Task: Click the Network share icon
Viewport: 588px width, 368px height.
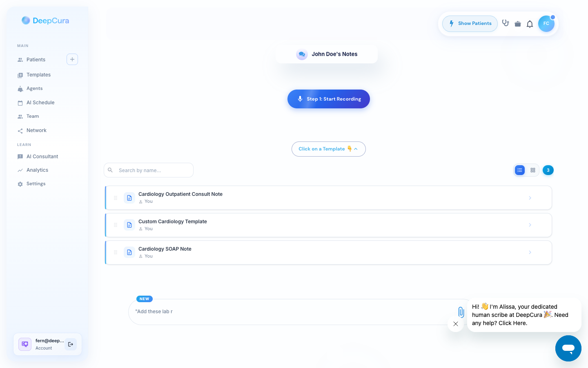Action: [20, 131]
